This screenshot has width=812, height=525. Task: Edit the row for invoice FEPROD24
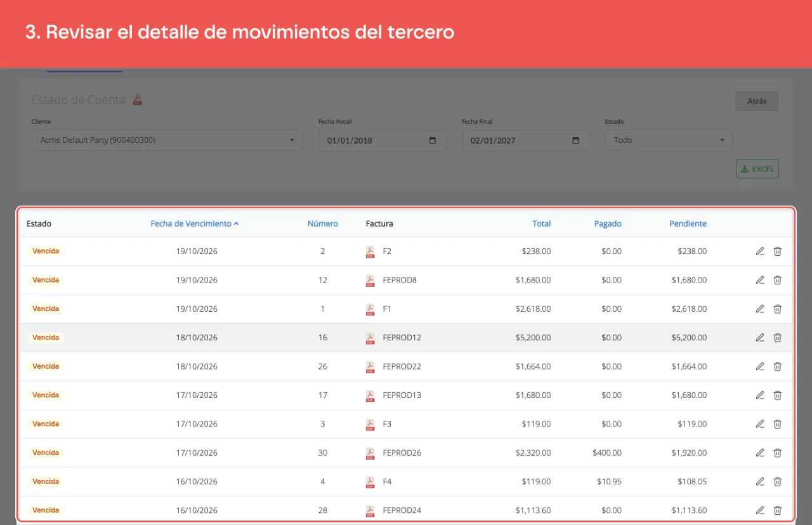(x=760, y=510)
